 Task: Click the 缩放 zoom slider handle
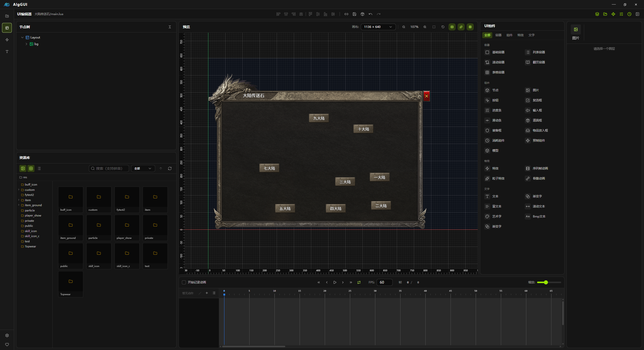point(546,282)
